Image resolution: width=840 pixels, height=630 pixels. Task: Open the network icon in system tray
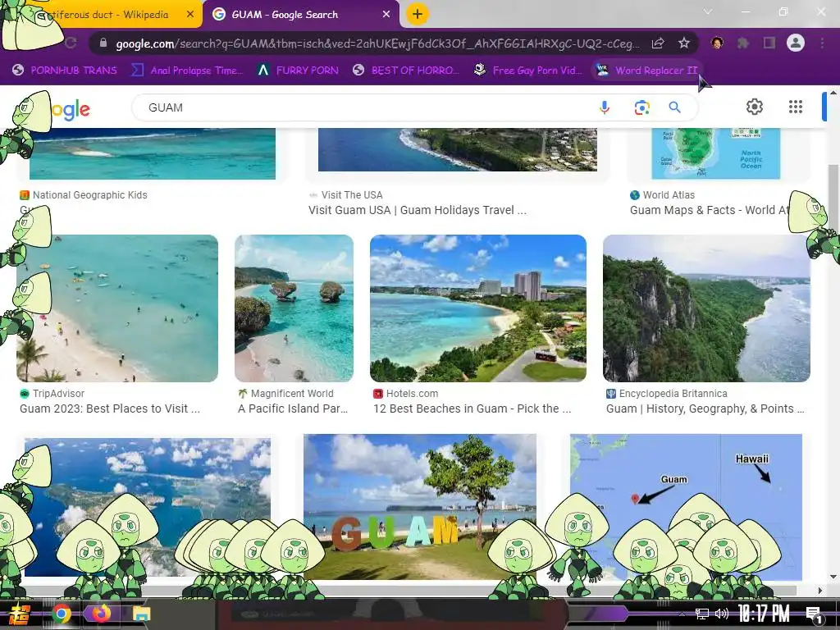pos(702,614)
